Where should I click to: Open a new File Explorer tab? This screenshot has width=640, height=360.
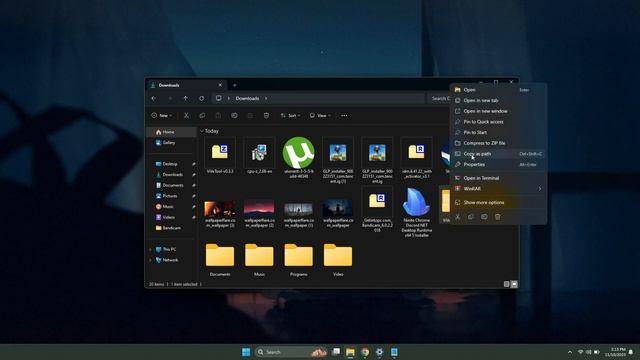235,85
